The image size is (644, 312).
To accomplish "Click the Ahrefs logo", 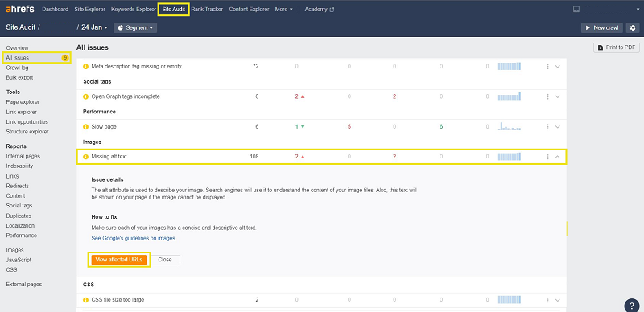I will pyautogui.click(x=19, y=9).
